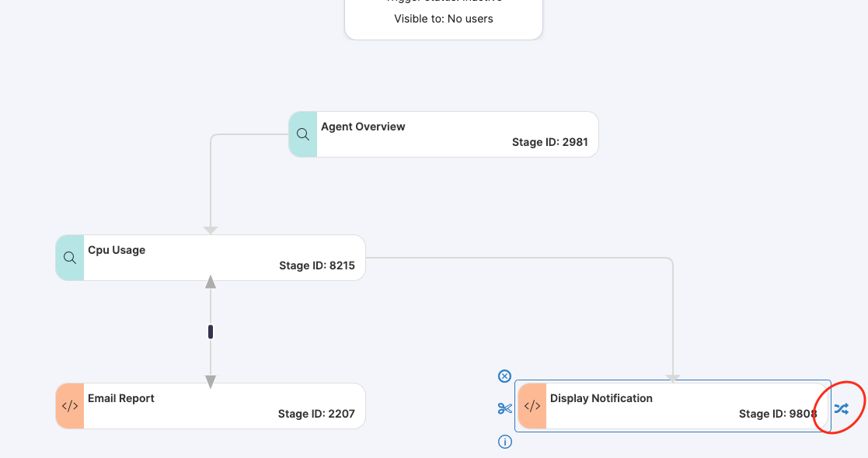This screenshot has height=458, width=868.
Task: Click the magnifier icon on Cpu Usage stage
Action: coord(69,257)
